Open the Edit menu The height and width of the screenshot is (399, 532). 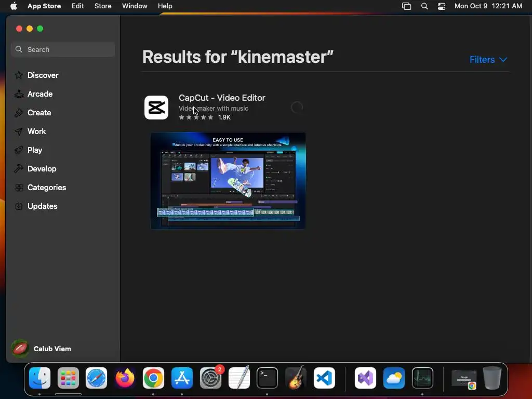78,6
